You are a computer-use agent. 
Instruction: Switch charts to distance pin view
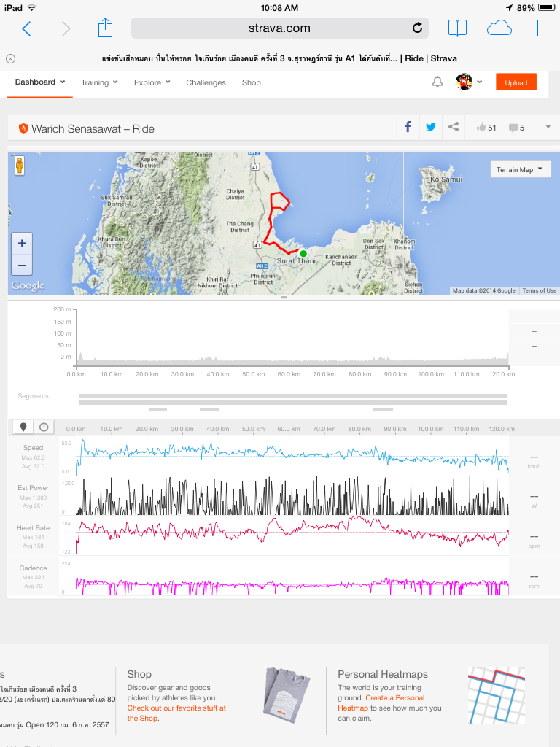tap(23, 427)
